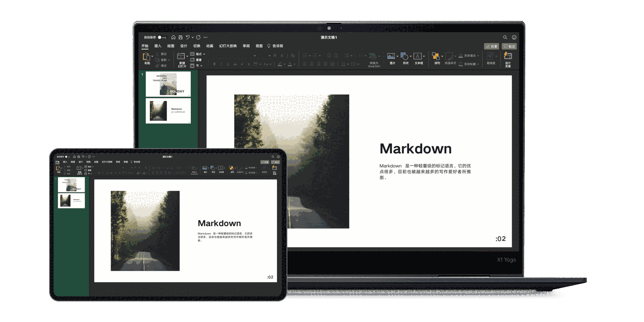Toggle Bold formatting on the laptop ribbon
644x322 pixels.
click(215, 64)
